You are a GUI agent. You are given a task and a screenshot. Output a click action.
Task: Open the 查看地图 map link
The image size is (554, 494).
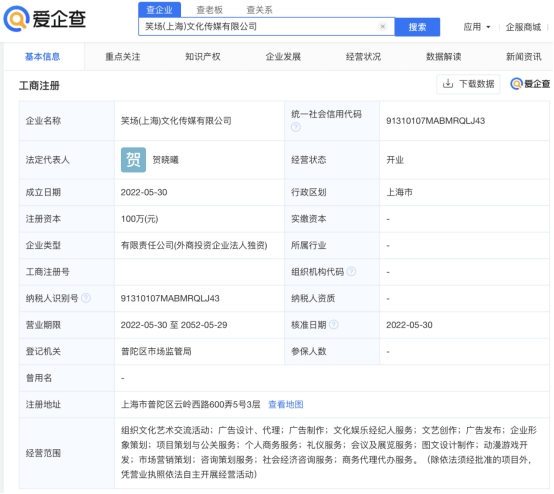pyautogui.click(x=285, y=404)
